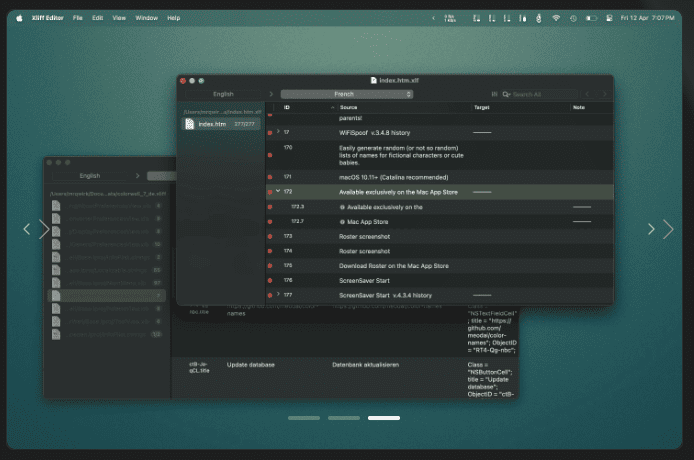Click the collapse chevron left of the menu bar status icons
This screenshot has width=694, height=460.
click(433, 18)
